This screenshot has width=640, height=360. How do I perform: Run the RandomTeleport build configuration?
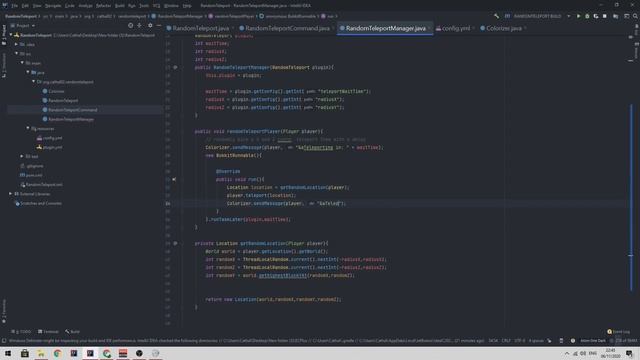click(x=578, y=16)
